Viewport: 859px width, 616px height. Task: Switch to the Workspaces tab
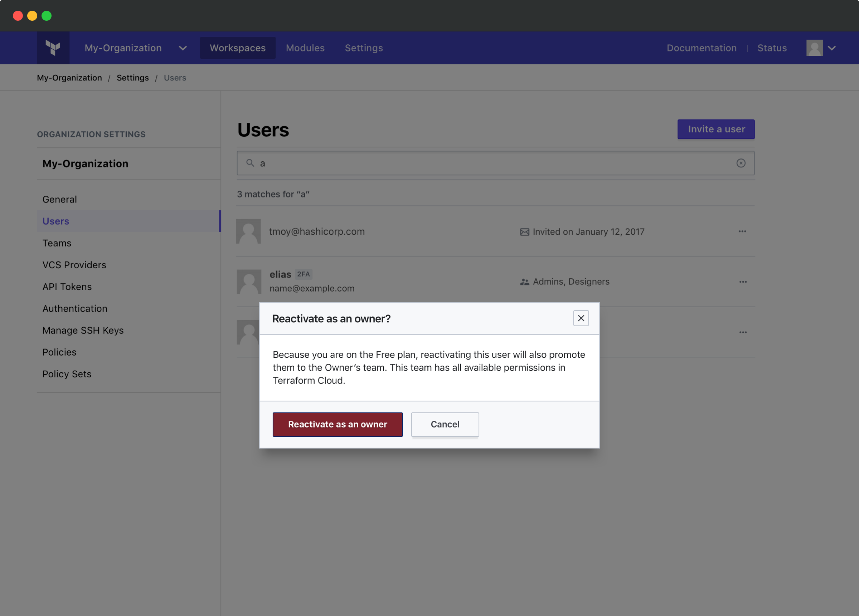pyautogui.click(x=237, y=48)
